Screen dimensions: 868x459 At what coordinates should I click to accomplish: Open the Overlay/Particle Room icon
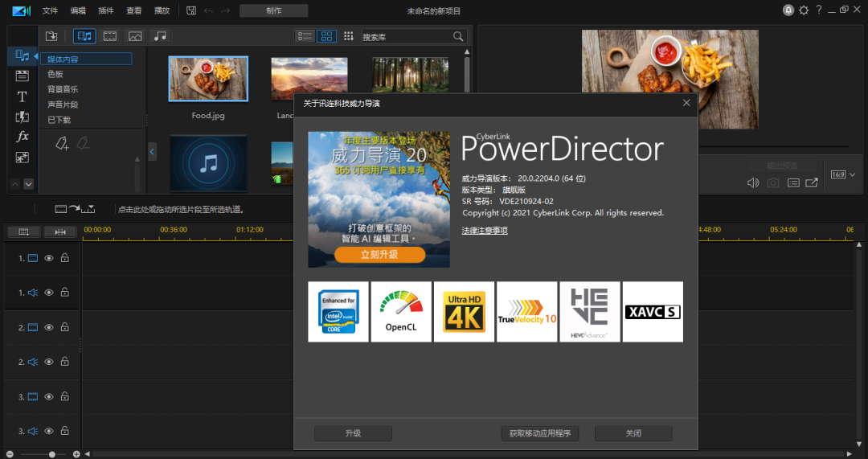click(x=23, y=158)
